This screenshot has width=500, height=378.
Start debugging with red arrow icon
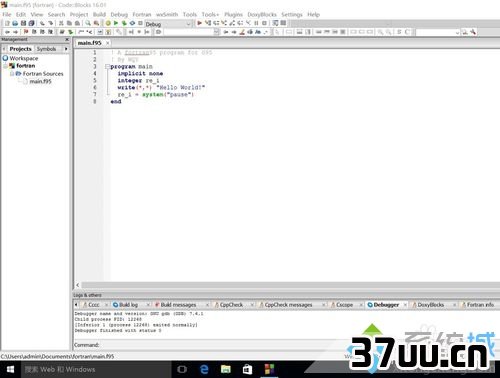tap(199, 23)
